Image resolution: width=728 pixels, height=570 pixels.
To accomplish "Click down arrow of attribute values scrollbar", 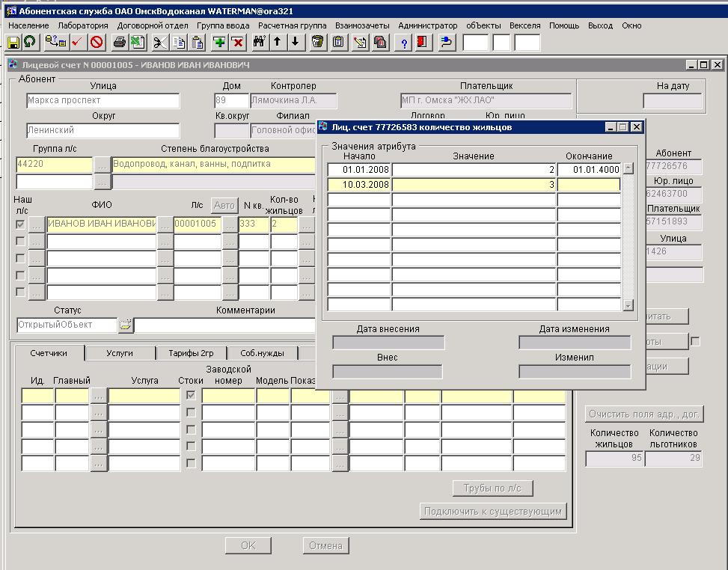I will click(628, 305).
